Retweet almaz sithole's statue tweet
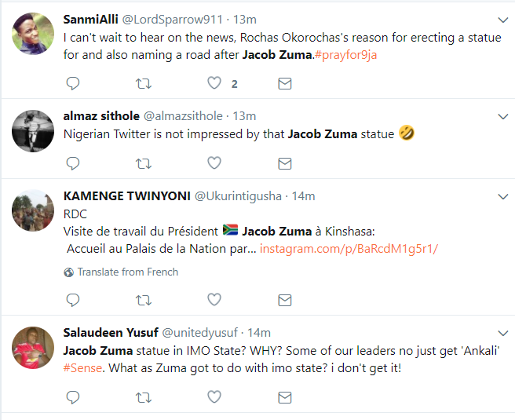 (143, 163)
